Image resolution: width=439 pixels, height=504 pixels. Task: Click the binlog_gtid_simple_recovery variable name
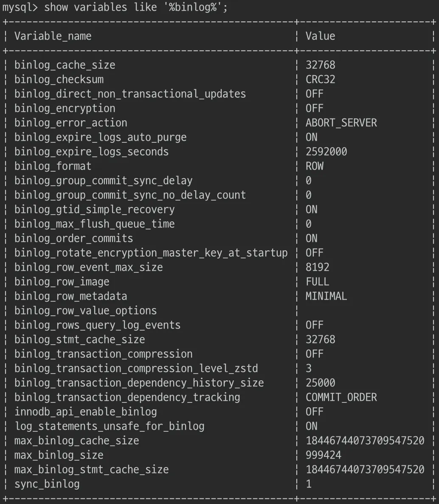(94, 210)
